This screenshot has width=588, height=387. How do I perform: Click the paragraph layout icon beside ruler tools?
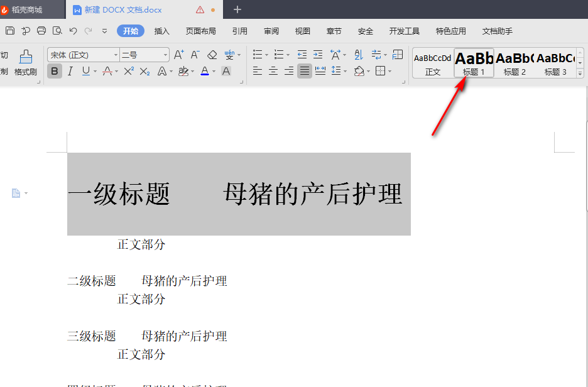coord(398,55)
